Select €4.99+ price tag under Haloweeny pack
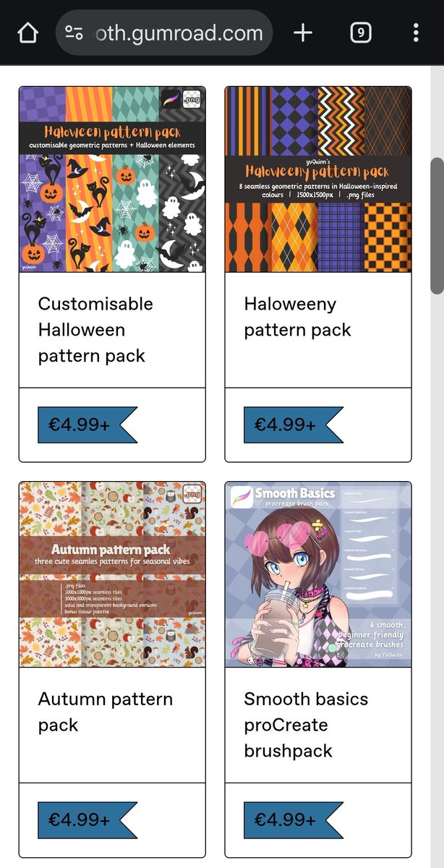The width and height of the screenshot is (444, 868). click(293, 425)
